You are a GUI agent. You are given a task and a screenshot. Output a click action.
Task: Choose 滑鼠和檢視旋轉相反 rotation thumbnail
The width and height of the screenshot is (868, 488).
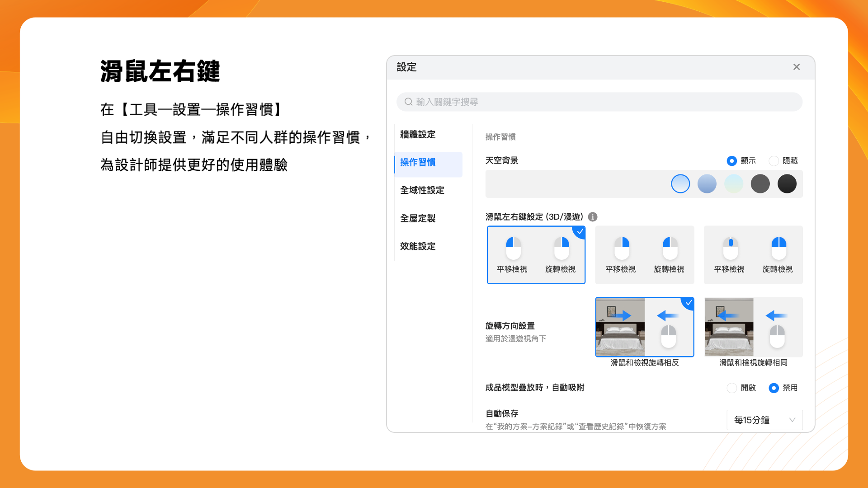tap(644, 327)
